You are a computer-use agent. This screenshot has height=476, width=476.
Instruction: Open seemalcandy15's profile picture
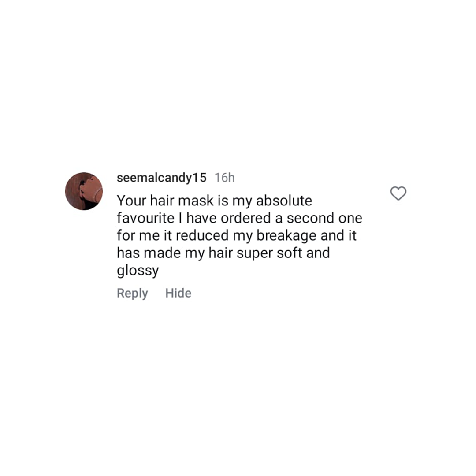[84, 191]
